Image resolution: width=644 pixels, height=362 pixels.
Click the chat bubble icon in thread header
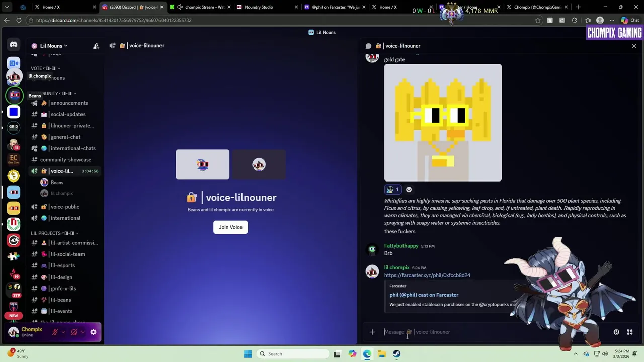click(368, 46)
